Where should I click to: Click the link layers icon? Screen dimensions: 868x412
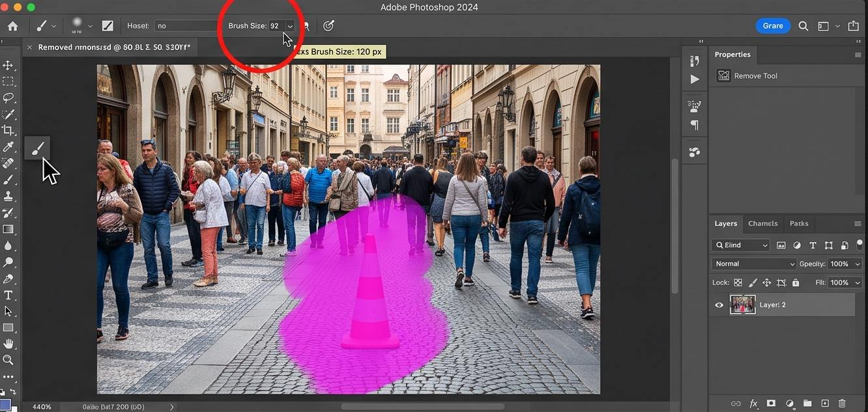736,404
